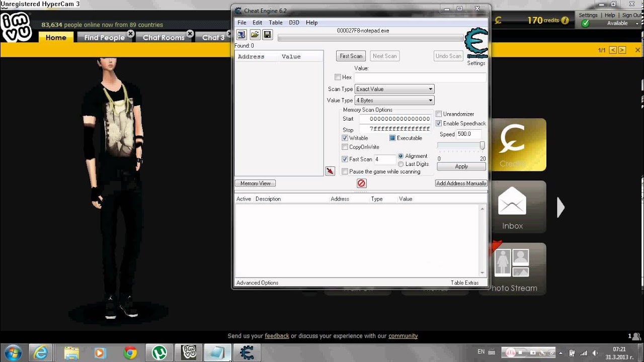
Task: Open the File menu
Action: [x=242, y=23]
